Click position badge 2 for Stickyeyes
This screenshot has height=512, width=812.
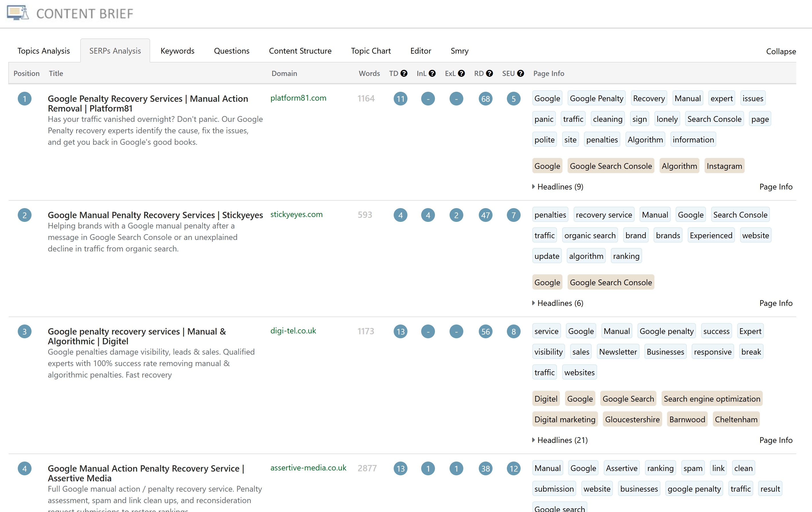25,215
